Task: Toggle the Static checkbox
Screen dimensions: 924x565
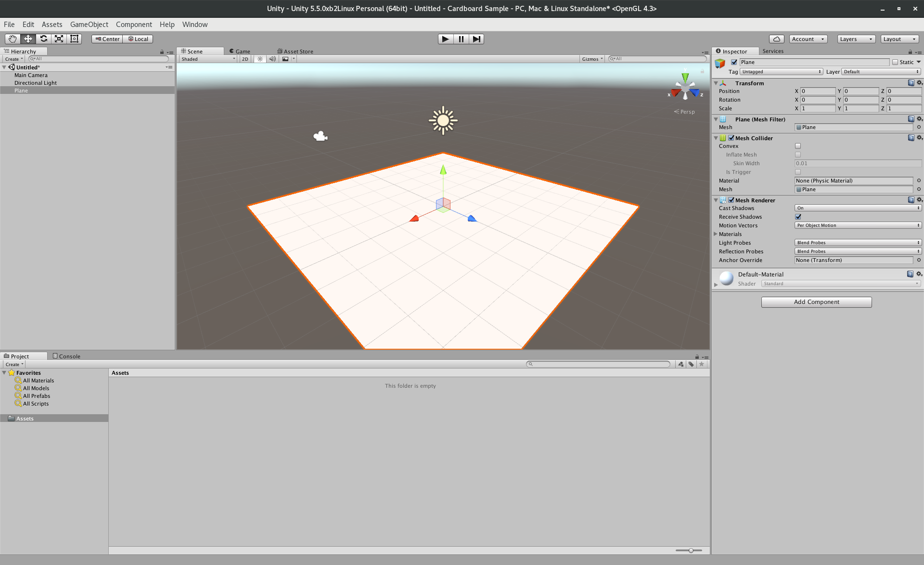Action: 895,62
